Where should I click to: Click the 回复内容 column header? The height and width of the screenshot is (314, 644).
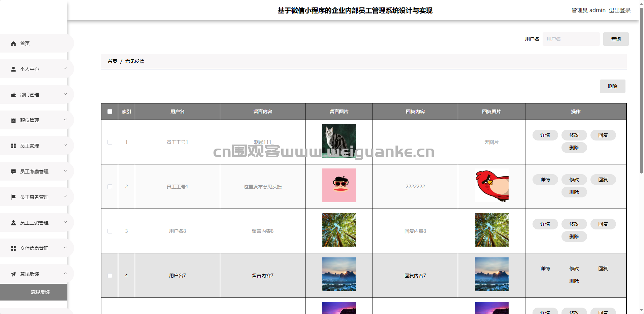point(415,112)
